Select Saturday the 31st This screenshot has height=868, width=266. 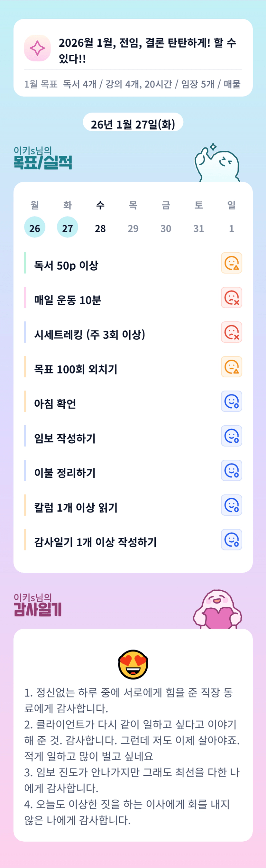(199, 228)
